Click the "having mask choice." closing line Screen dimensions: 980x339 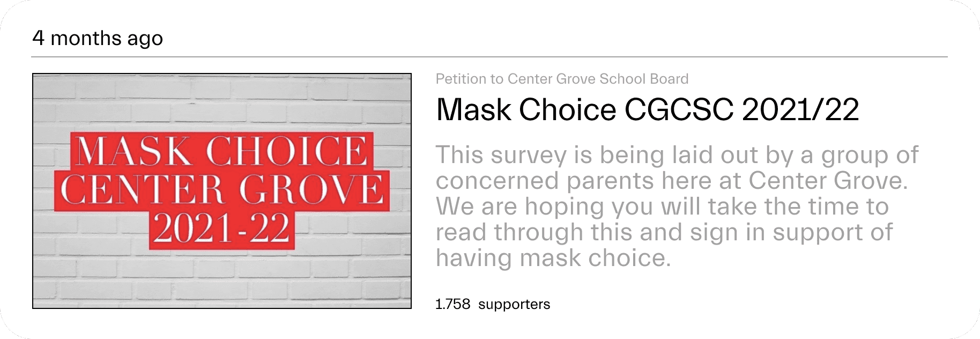coord(553,258)
